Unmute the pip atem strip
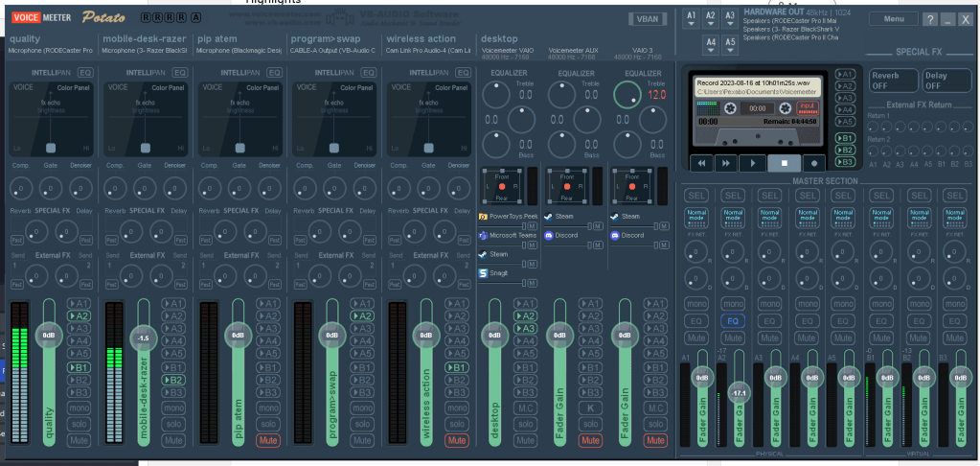This screenshot has width=980, height=466. click(x=268, y=440)
